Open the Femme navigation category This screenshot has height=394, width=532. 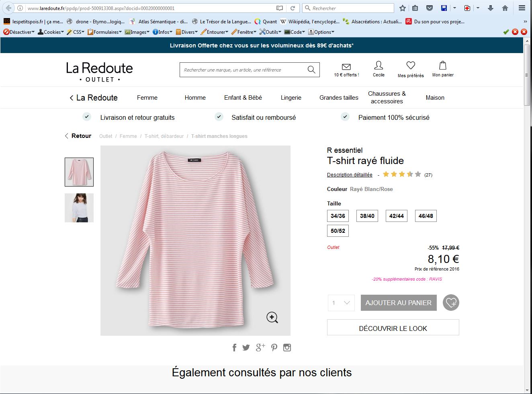(x=147, y=98)
